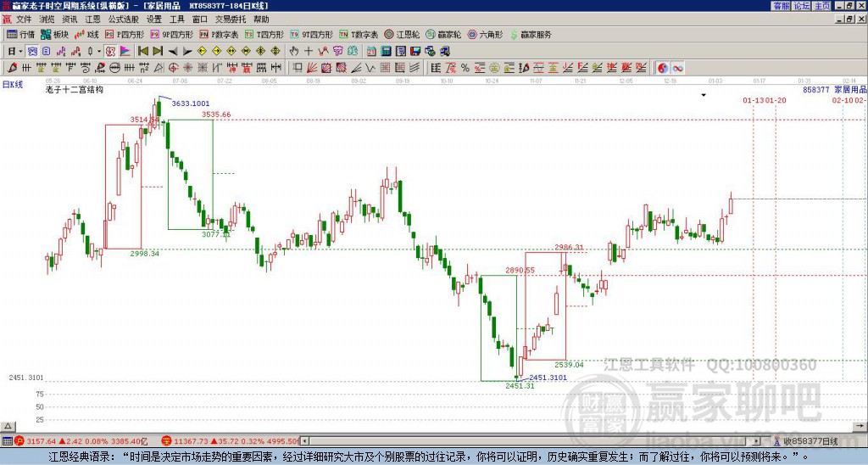The image size is (868, 465).
Task: Open the 浏览 menu
Action: pos(47,20)
